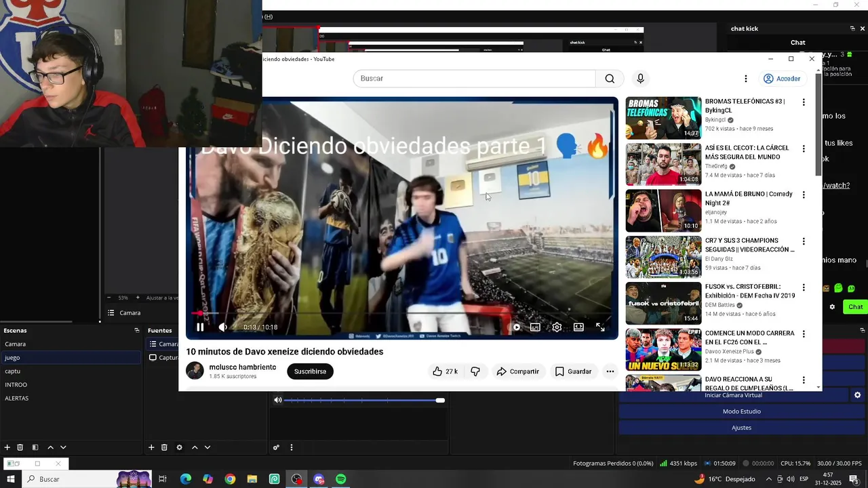This screenshot has height=488, width=868.
Task: Open ASÍ ES EL CECOT video title
Action: click(747, 152)
